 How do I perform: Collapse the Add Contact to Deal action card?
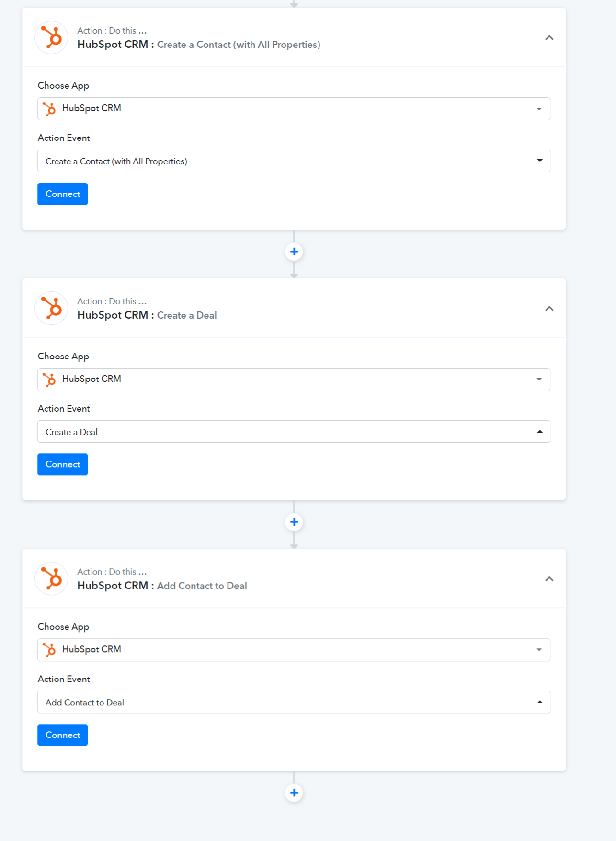point(549,579)
